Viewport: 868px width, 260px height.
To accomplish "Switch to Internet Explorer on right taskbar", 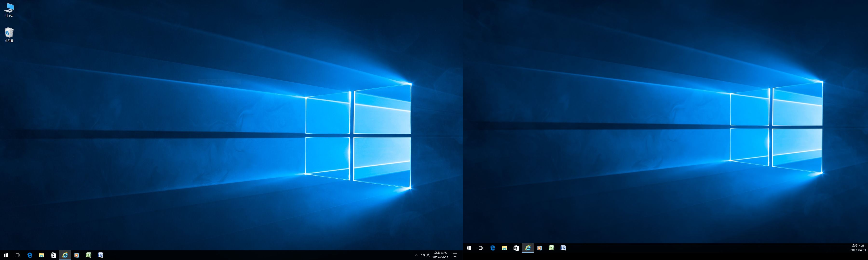I will [528, 248].
